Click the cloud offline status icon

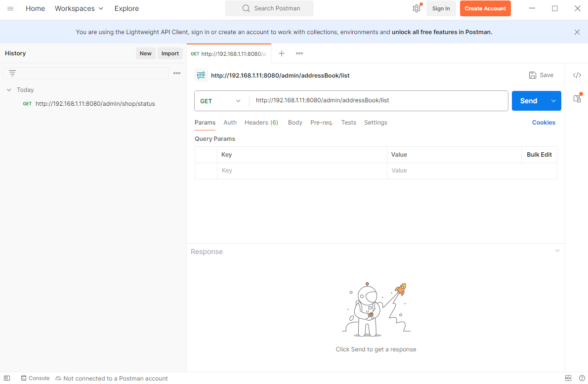click(58, 378)
